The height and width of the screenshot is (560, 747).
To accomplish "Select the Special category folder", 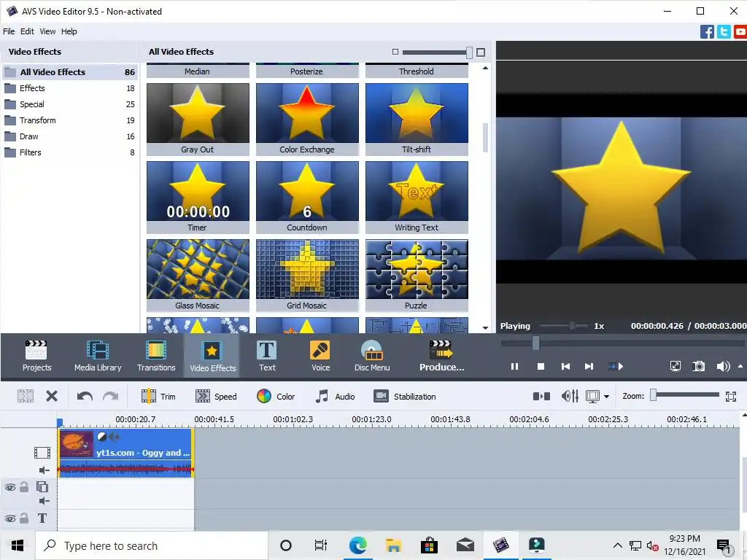I will coord(70,104).
